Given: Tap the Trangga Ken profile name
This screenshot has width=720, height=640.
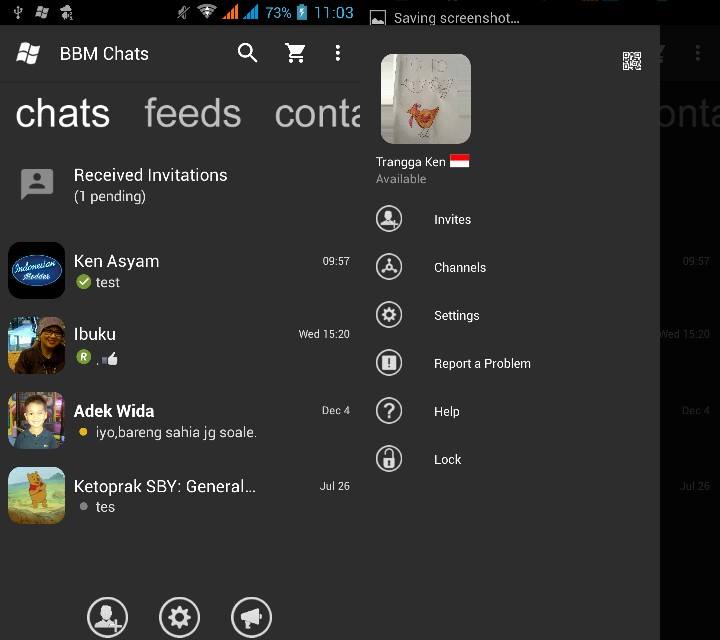Looking at the screenshot, I should pyautogui.click(x=411, y=162).
